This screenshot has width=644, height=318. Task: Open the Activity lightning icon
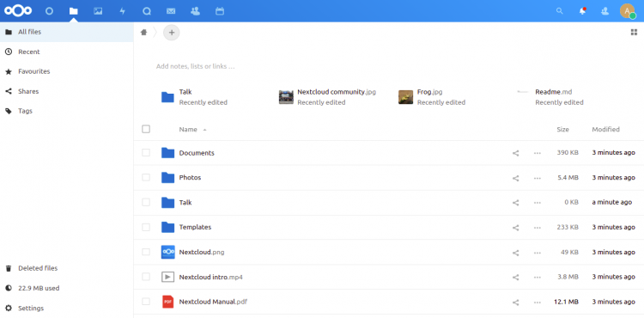point(122,11)
